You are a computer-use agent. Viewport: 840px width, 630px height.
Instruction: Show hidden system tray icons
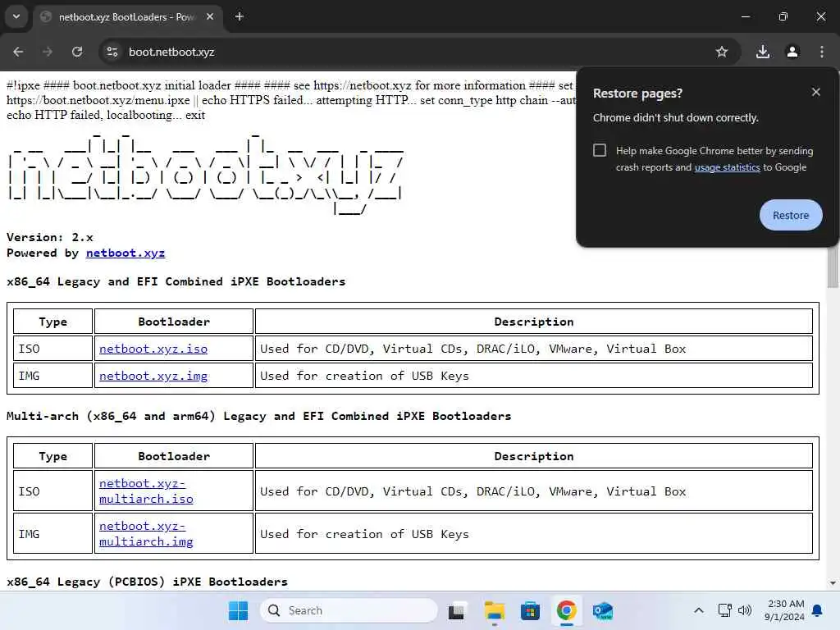pyautogui.click(x=699, y=610)
